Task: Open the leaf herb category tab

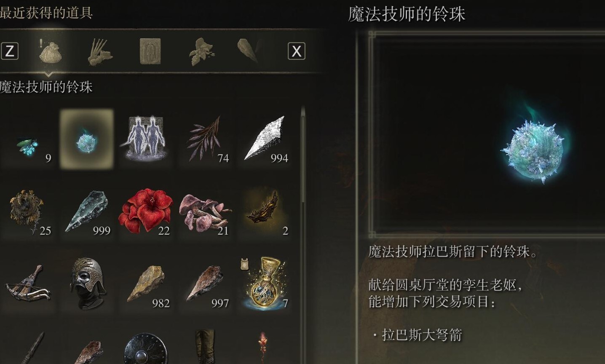Action: (x=201, y=52)
